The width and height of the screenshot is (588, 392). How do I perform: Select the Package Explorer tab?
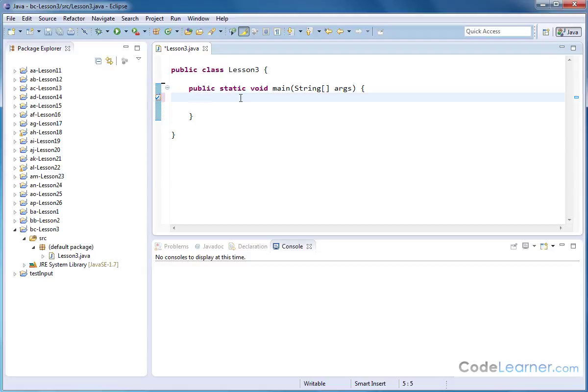pyautogui.click(x=39, y=48)
